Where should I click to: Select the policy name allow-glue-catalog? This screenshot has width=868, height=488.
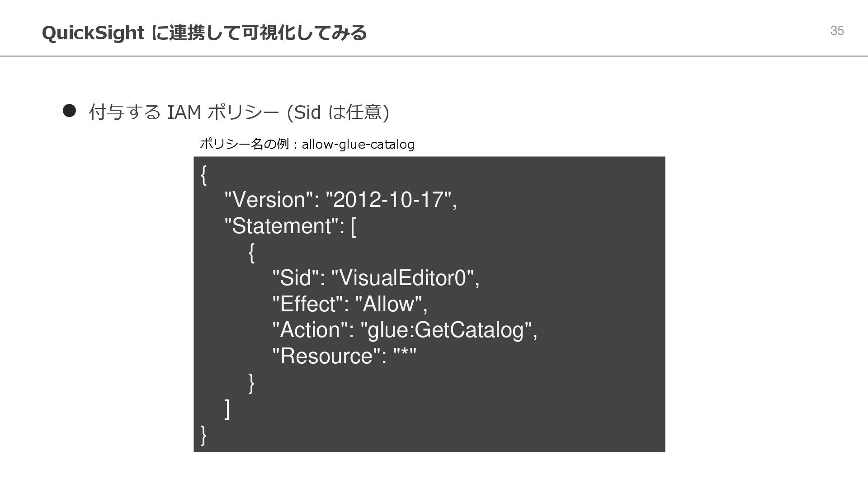click(x=358, y=145)
